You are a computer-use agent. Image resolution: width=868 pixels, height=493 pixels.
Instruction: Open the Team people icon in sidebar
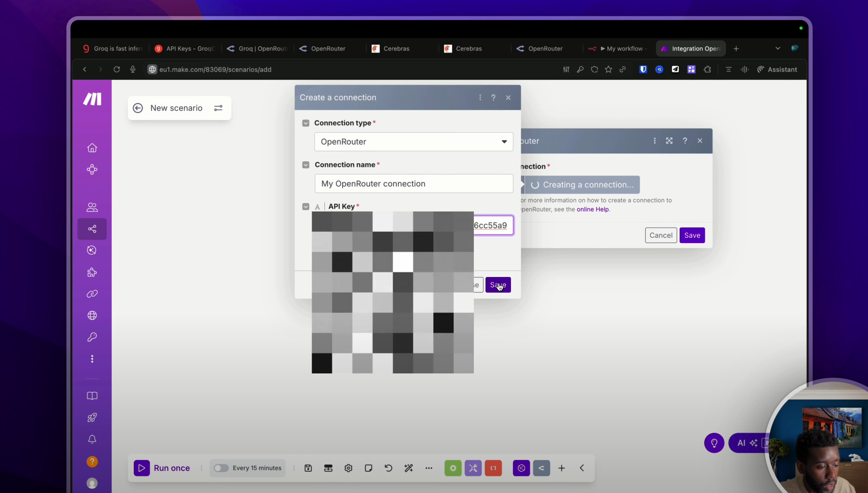tap(92, 207)
